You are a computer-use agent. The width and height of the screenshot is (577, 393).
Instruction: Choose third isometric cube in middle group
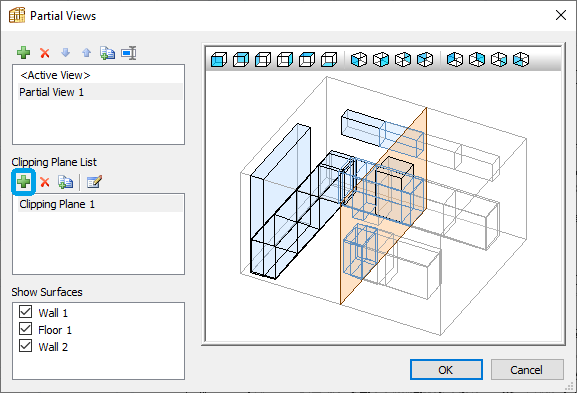403,59
